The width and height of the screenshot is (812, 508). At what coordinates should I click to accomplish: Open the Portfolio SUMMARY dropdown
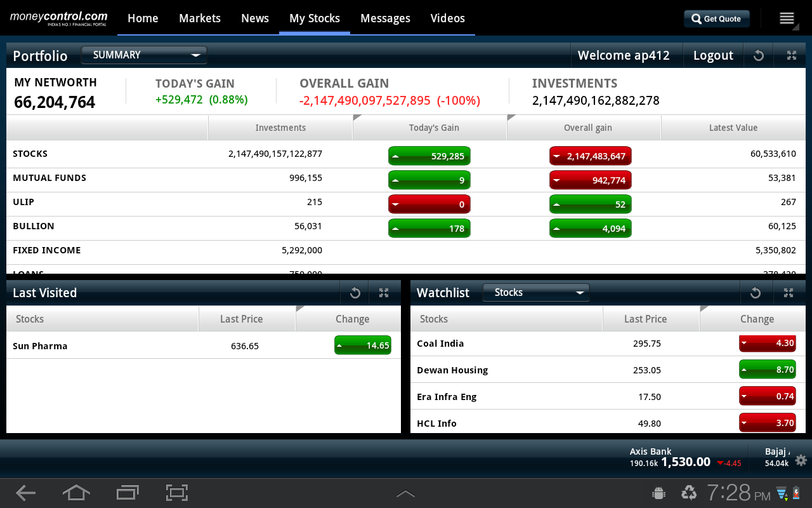[x=144, y=55]
